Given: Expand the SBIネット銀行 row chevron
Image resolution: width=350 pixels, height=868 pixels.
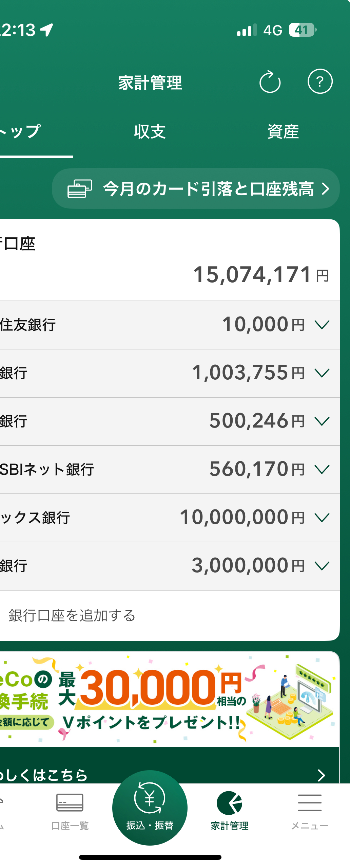Looking at the screenshot, I should [x=322, y=470].
